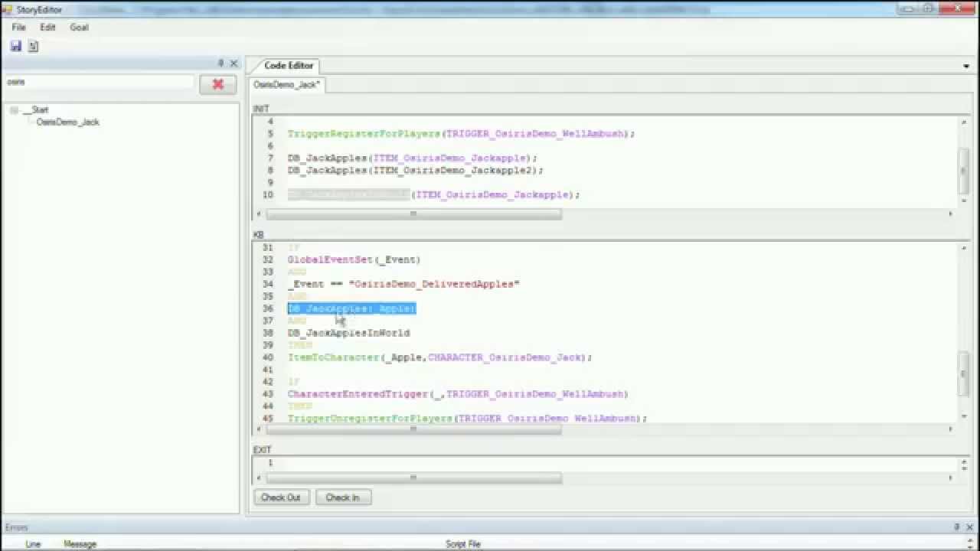
Task: Click the KB horizontal scroll right arrow
Action: point(951,429)
